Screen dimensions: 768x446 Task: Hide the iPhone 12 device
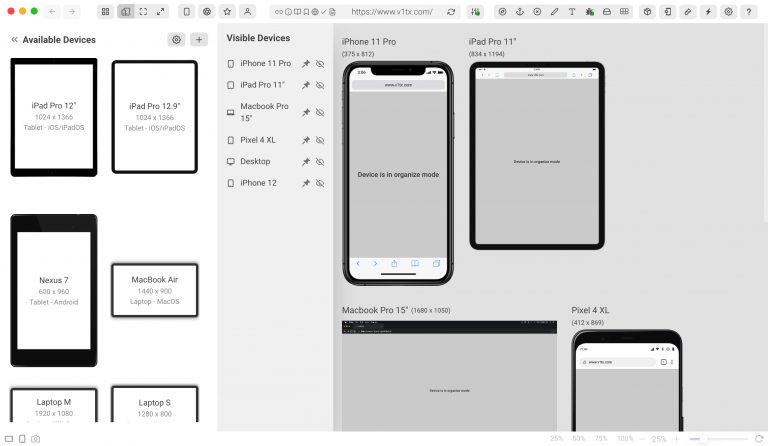pyautogui.click(x=320, y=183)
